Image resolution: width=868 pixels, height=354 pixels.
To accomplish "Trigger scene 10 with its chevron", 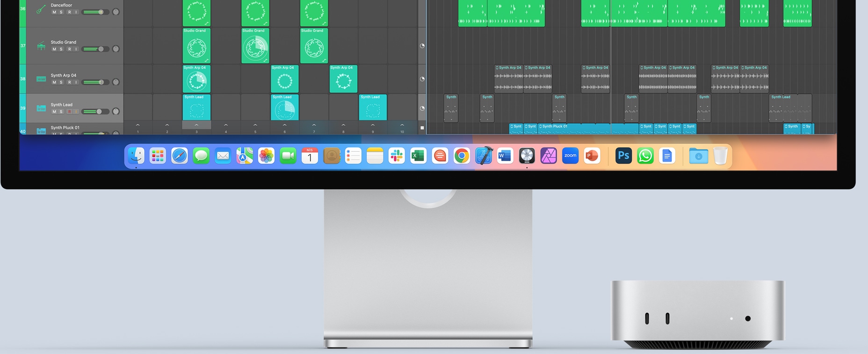I will [x=402, y=125].
